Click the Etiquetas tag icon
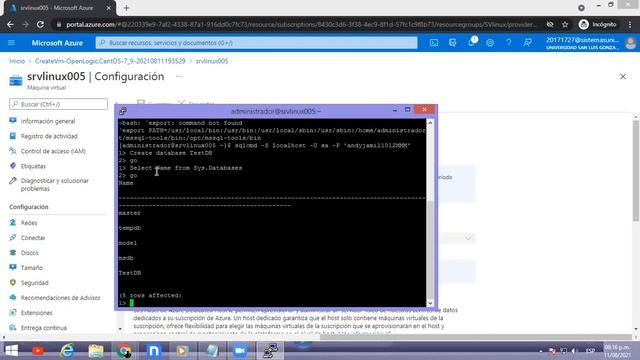 coord(13,166)
